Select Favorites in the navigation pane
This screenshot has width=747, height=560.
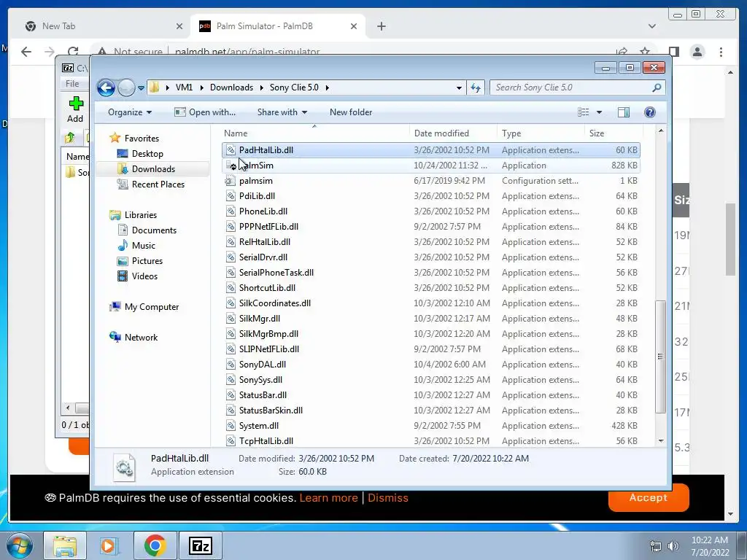click(142, 139)
